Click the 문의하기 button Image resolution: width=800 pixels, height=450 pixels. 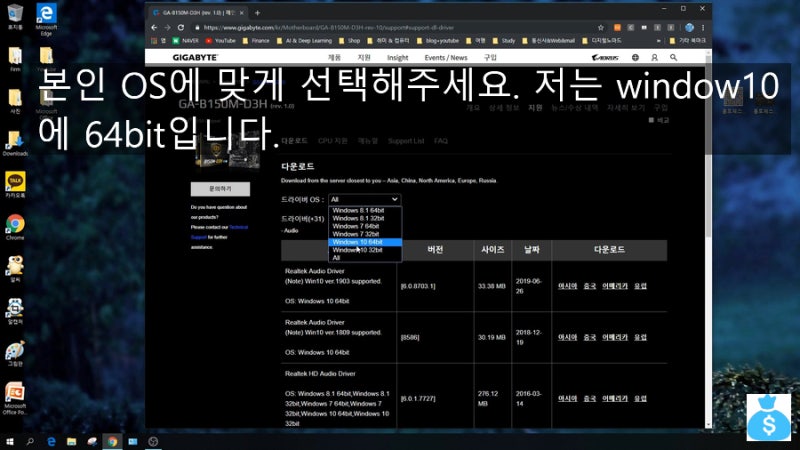coord(220,189)
